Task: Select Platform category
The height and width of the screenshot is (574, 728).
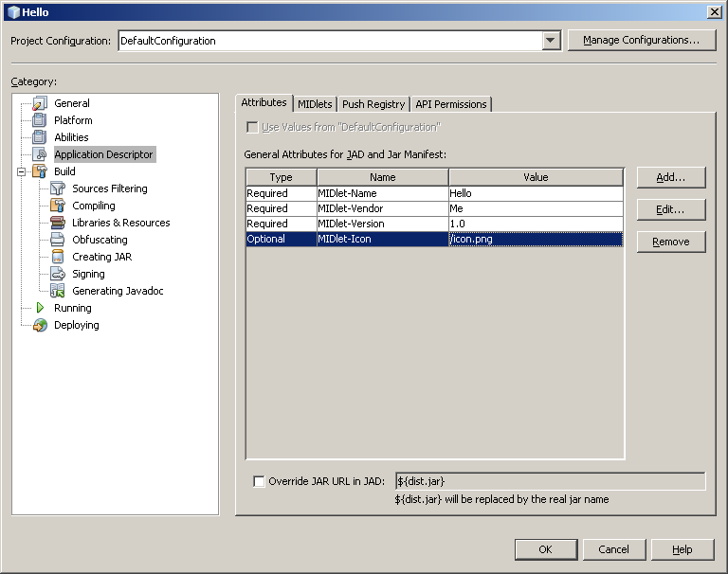Action: point(73,120)
